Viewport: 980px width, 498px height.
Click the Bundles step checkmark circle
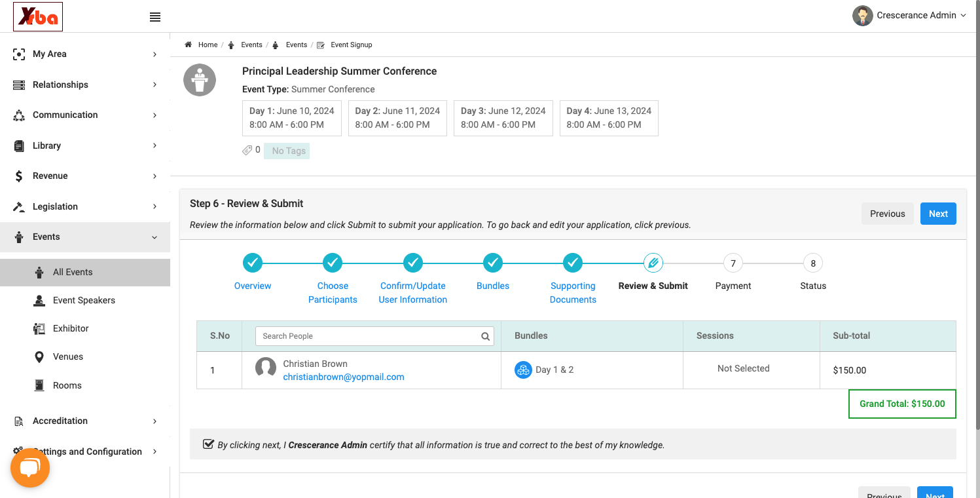click(493, 263)
